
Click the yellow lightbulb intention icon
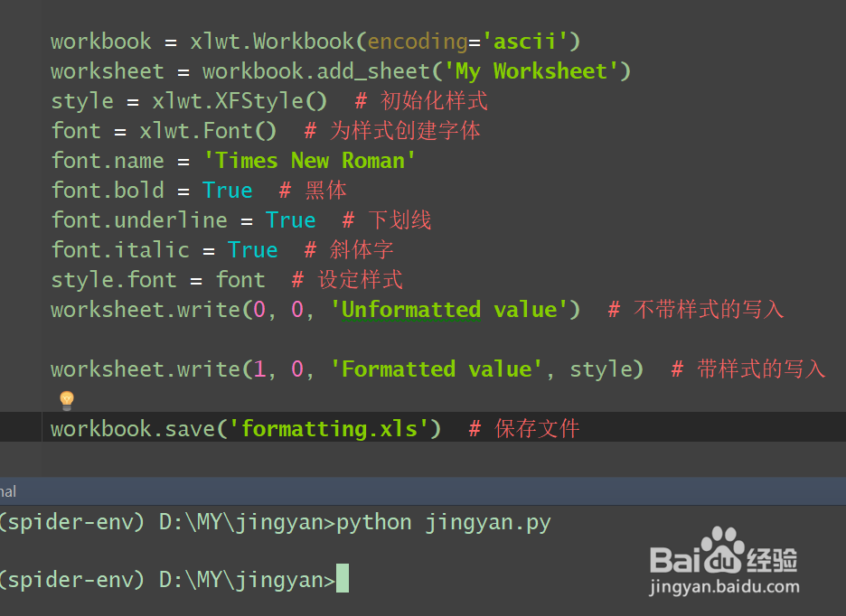click(x=67, y=400)
